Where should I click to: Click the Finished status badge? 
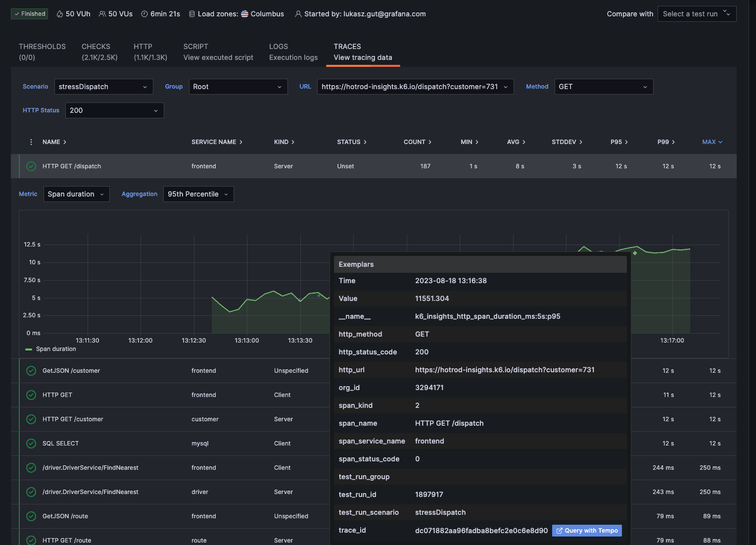pos(29,14)
